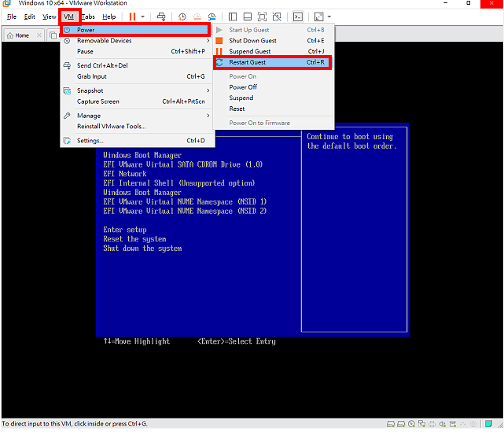This screenshot has width=504, height=435.
Task: Close the Home tab
Action: [39, 35]
